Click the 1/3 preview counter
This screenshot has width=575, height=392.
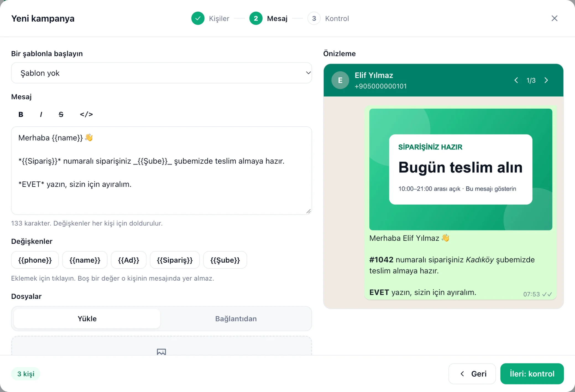(x=531, y=80)
